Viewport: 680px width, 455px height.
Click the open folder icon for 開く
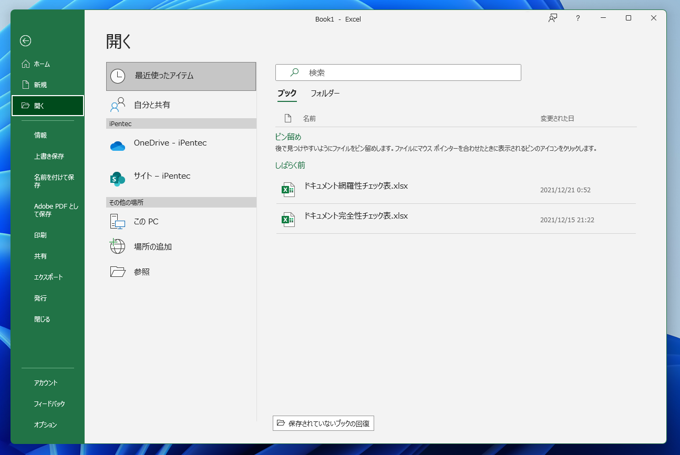coord(26,105)
